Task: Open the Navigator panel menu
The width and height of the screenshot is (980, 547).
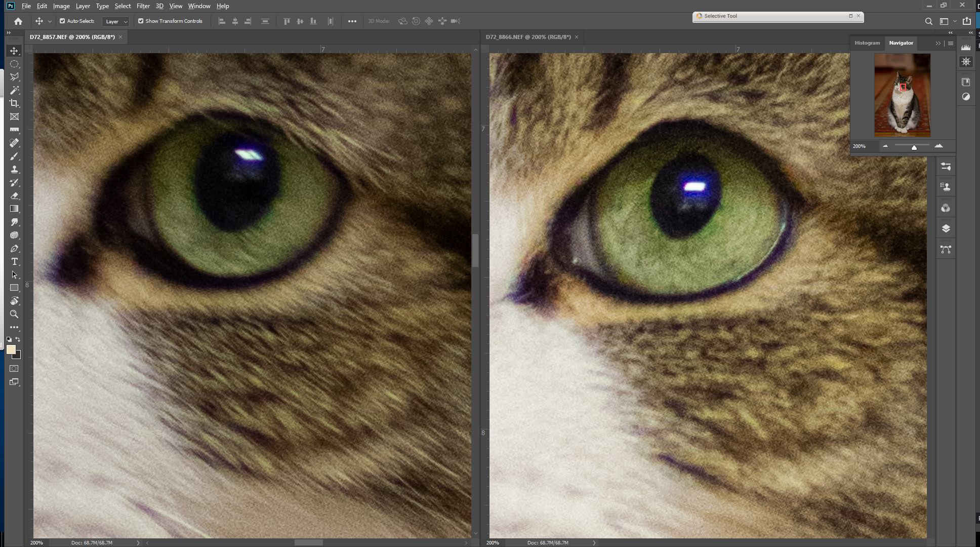Action: pyautogui.click(x=951, y=43)
